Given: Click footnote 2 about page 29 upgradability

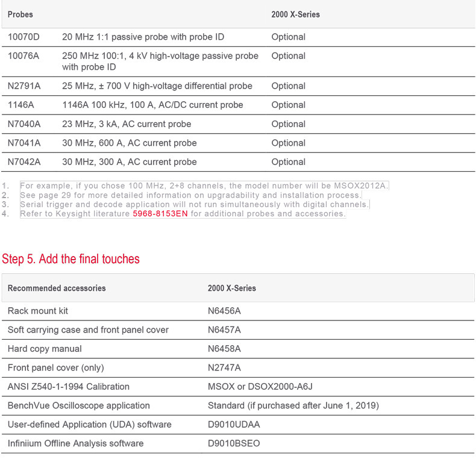Looking at the screenshot, I should 191,195.
